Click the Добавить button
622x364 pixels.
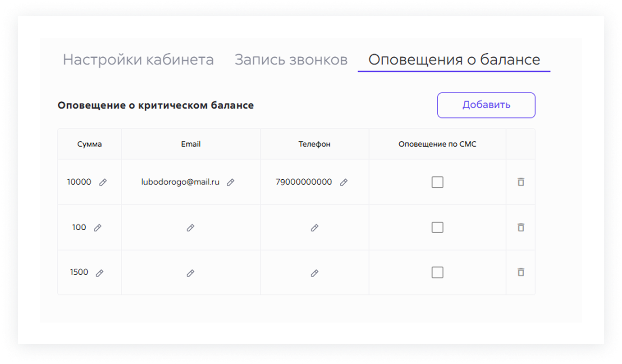tap(486, 105)
